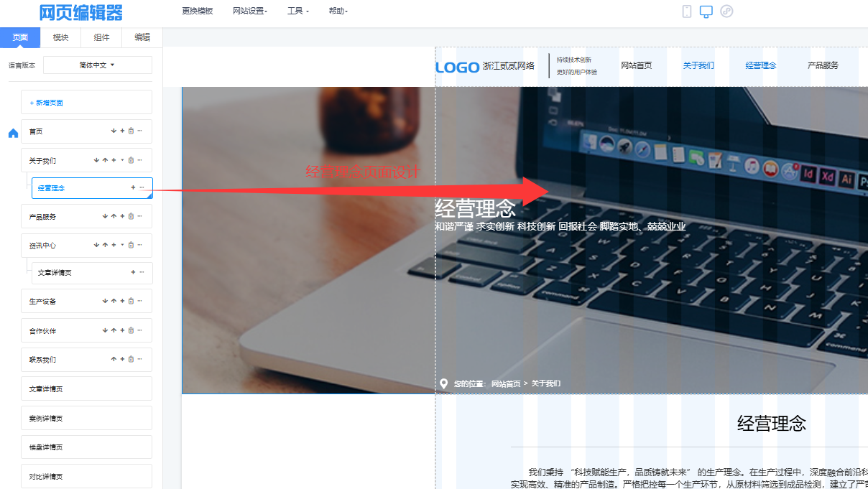Click the LOGO image in site header
868x489 pixels.
coord(458,67)
